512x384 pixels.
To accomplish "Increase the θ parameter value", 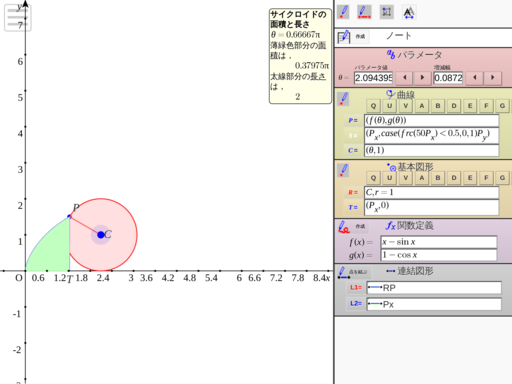I will [422, 78].
